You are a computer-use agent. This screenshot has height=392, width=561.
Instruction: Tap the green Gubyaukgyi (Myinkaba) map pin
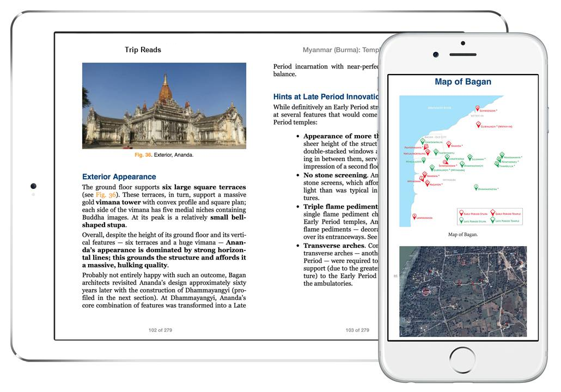point(432,168)
